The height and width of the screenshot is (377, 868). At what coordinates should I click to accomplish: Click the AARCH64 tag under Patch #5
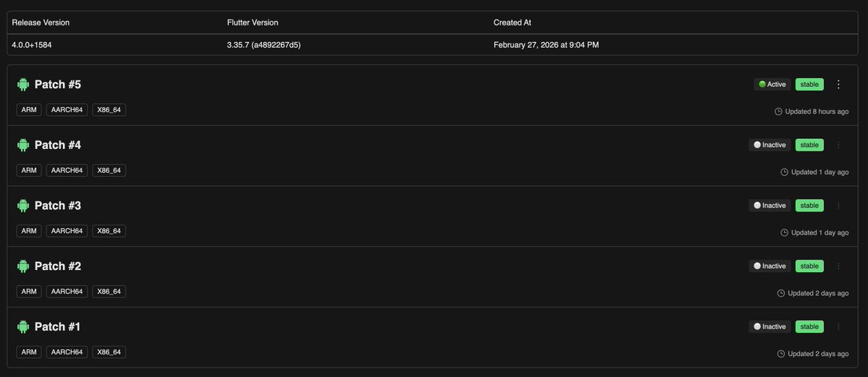coord(67,110)
